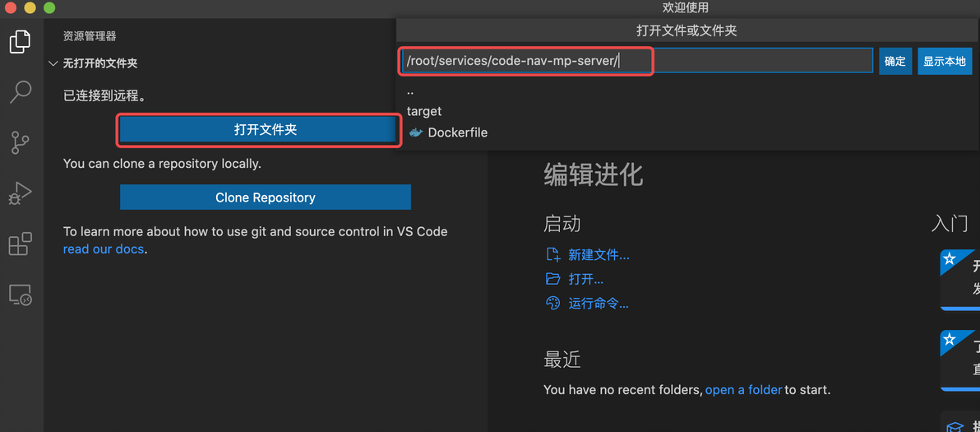Viewport: 980px width, 432px height.
Task: Go to parent directory entry '..'
Action: click(x=410, y=91)
